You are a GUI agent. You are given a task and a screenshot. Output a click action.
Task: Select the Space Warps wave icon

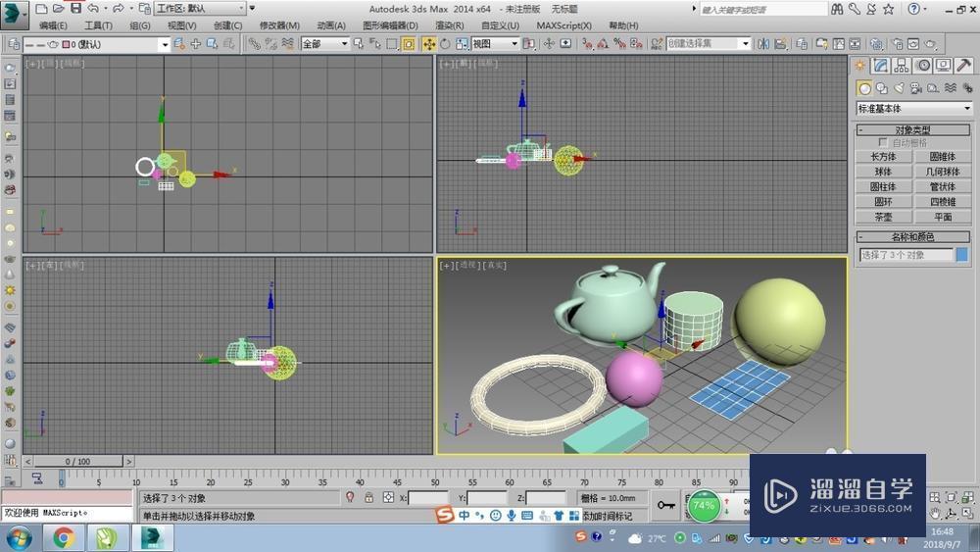tap(950, 87)
